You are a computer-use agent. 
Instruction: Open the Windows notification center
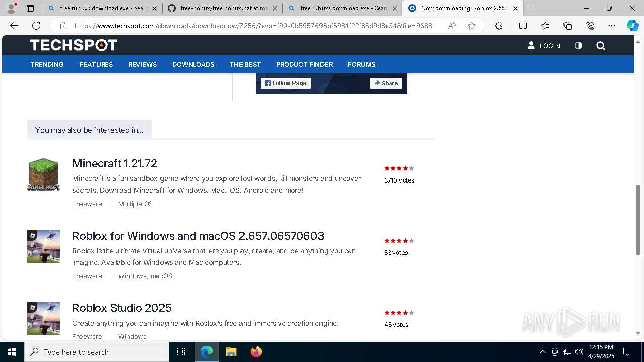point(627,352)
